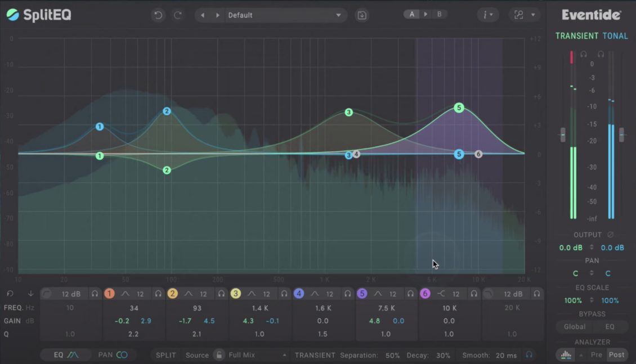Click the EQ bypass button
The image size is (636, 364).
pyautogui.click(x=610, y=327)
